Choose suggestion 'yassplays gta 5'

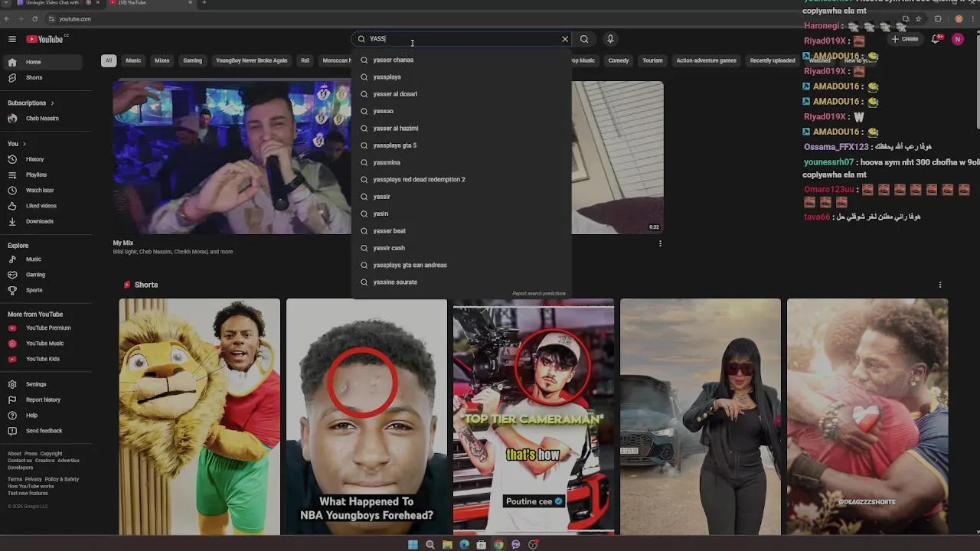(x=461, y=145)
